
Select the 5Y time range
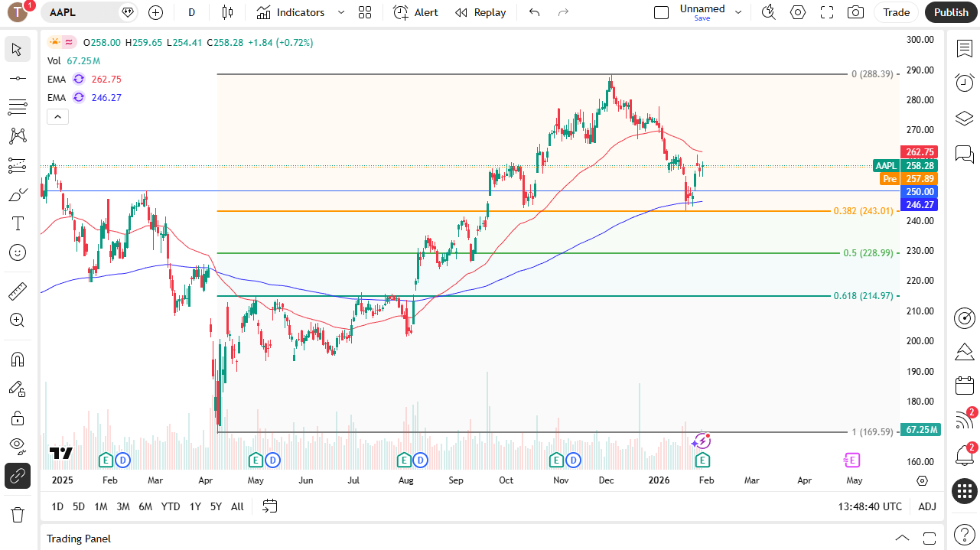(x=216, y=506)
